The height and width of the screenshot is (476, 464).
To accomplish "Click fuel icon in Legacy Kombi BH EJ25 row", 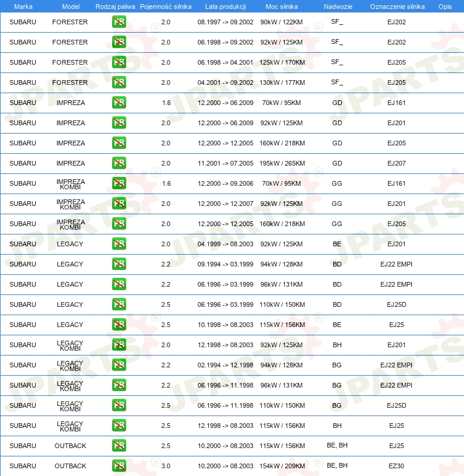I will pyautogui.click(x=119, y=426).
